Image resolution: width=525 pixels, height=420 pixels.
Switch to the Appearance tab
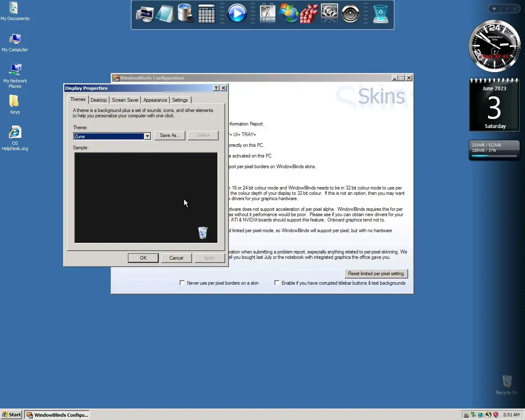pos(155,100)
